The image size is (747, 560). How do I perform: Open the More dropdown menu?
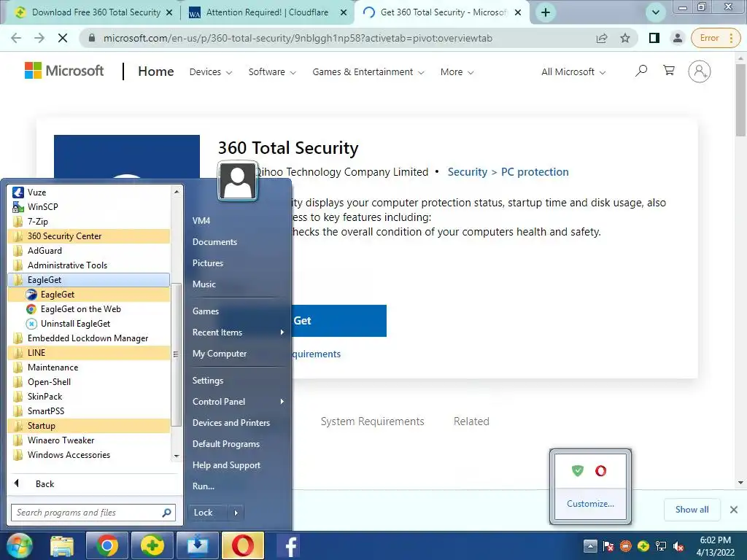[457, 72]
